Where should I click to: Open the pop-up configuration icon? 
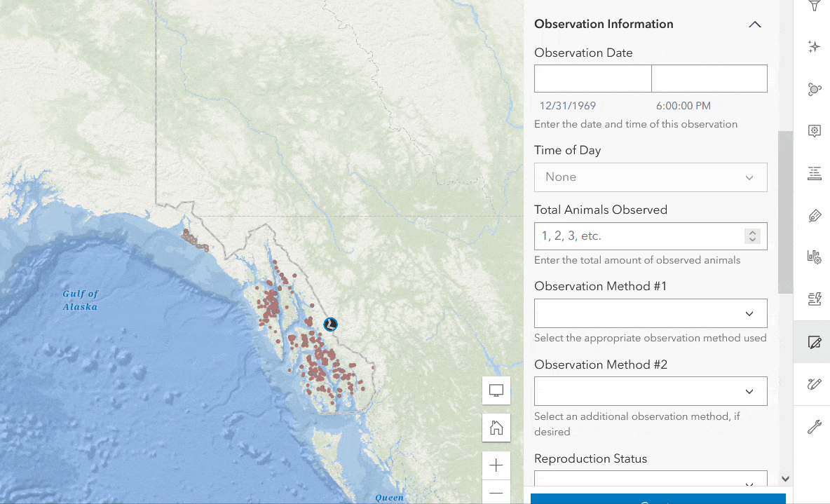point(814,131)
